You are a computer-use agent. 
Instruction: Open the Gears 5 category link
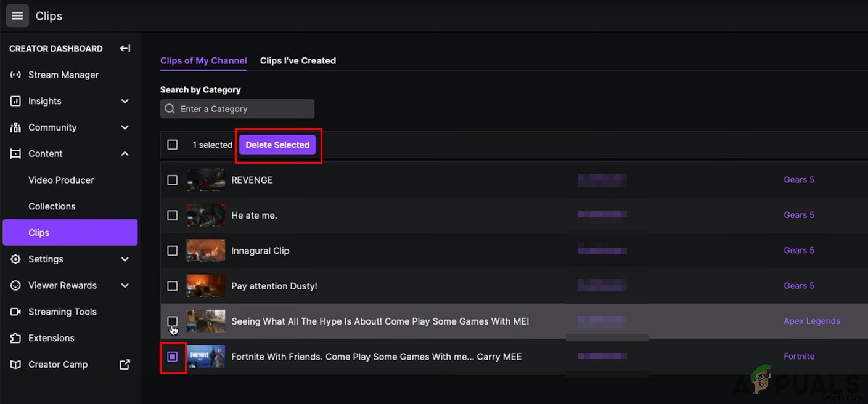tap(799, 179)
